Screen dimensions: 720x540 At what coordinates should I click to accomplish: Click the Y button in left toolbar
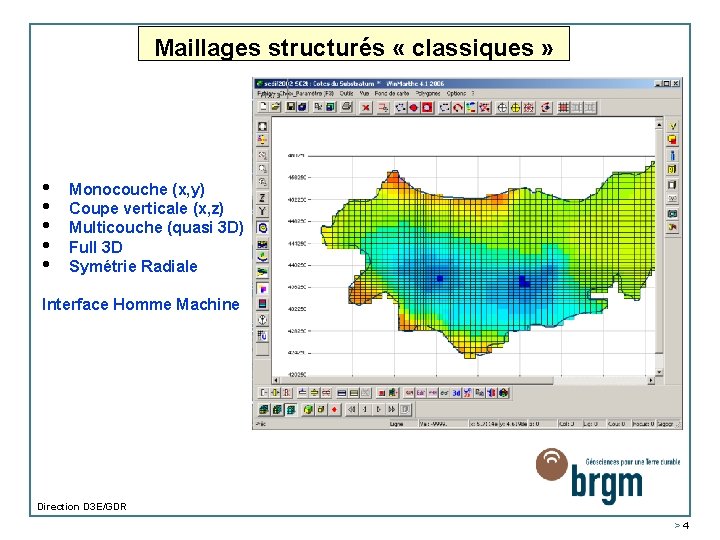pos(262,211)
